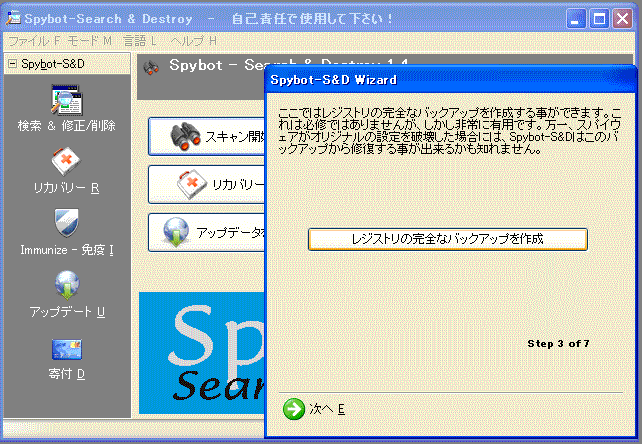This screenshot has height=444, width=642.
Task: Click the Spybot Search logo banner image
Action: pos(202,353)
